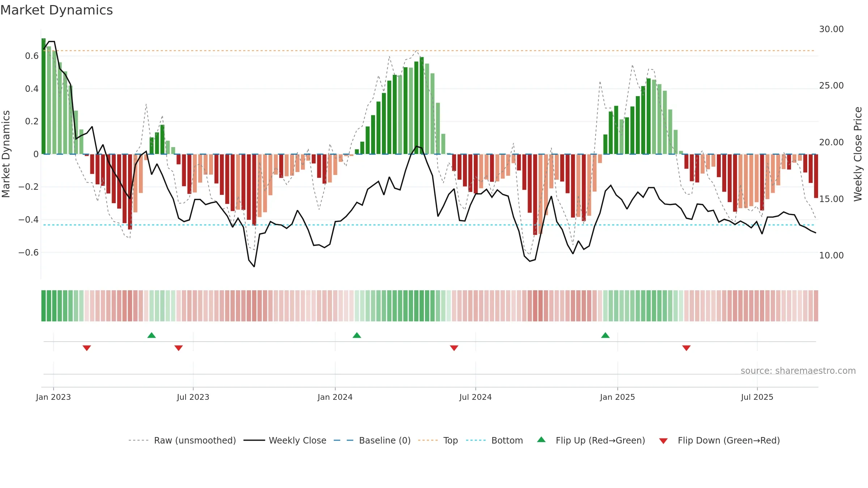Toggle Flip Up (Red→Green) legend entry
868x488 pixels.
pyautogui.click(x=591, y=440)
